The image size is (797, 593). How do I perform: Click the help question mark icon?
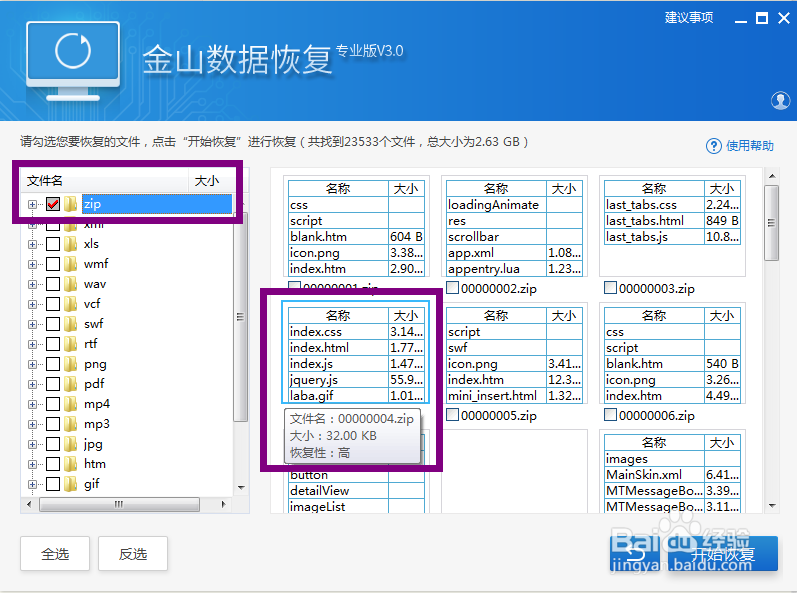(714, 146)
